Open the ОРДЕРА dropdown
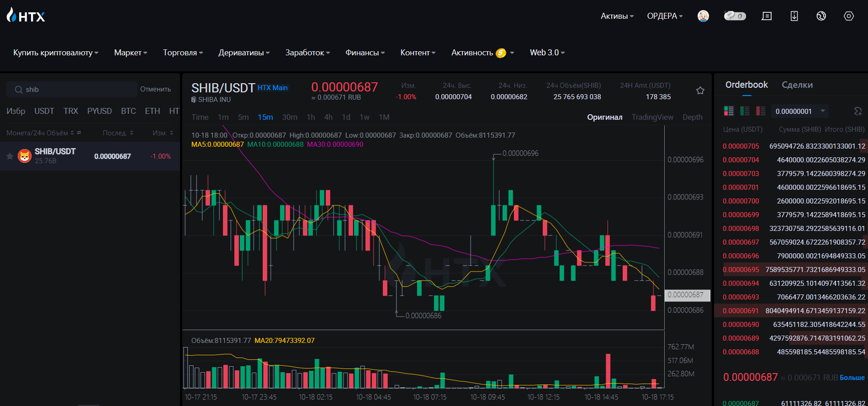868x406 pixels. 665,16
